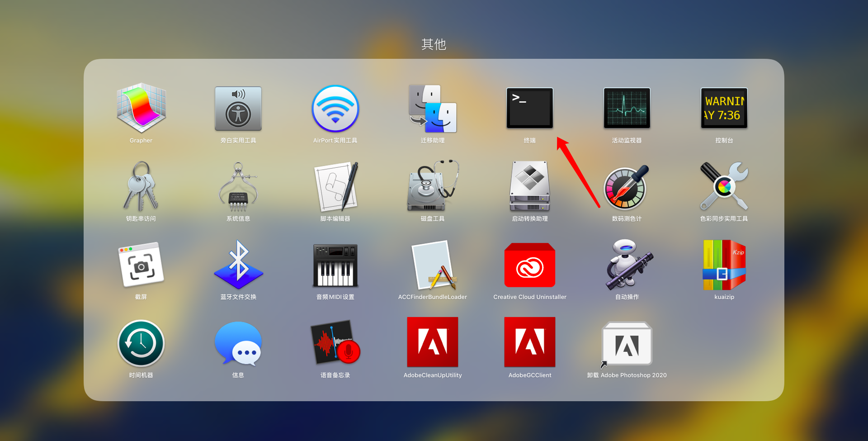The image size is (868, 441).
Task: Launch AdobeCleanUpUtility
Action: [x=433, y=342]
